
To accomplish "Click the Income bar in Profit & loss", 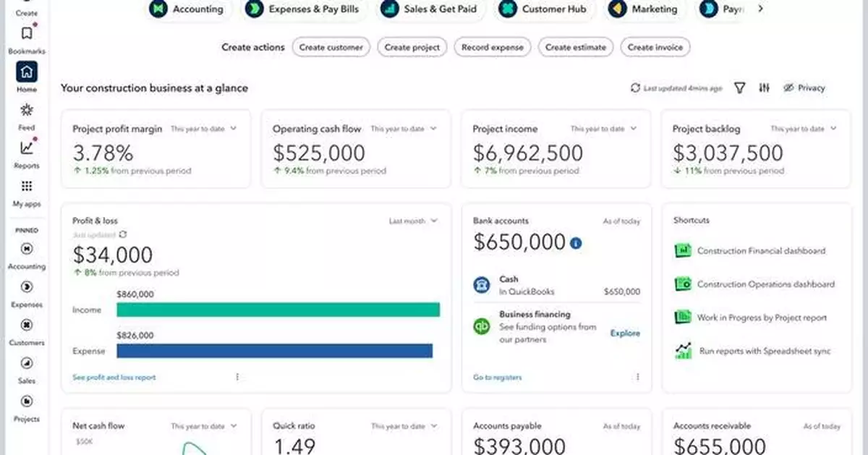I will pos(278,309).
